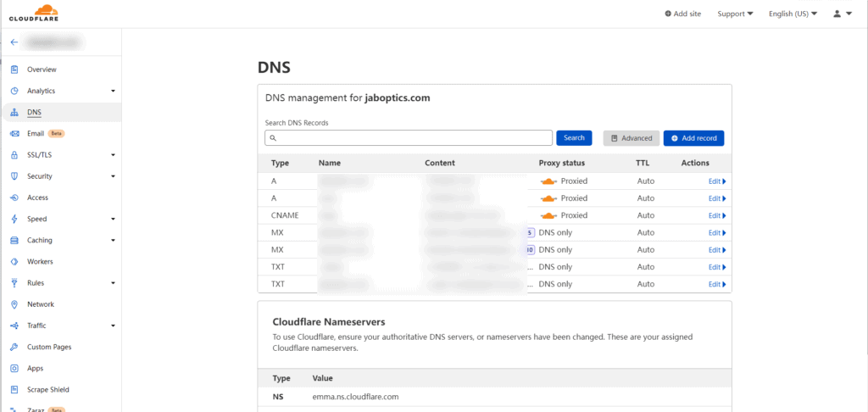Click the Email envelope icon
This screenshot has width=868, height=412.
[x=15, y=134]
